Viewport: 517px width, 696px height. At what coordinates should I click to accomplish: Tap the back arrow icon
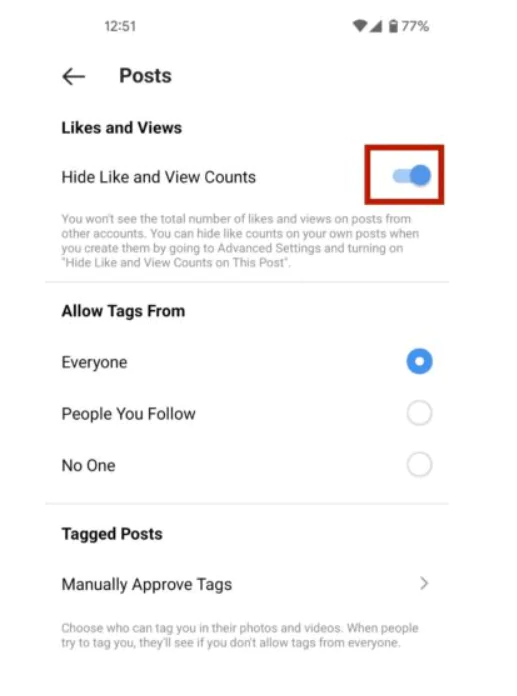[x=73, y=76]
